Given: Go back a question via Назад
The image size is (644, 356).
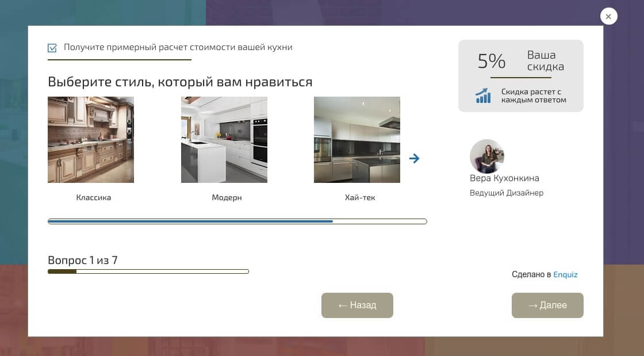Looking at the screenshot, I should [x=357, y=305].
